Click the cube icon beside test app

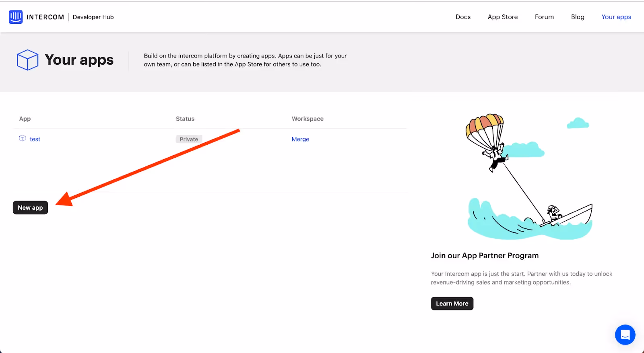[x=23, y=138]
